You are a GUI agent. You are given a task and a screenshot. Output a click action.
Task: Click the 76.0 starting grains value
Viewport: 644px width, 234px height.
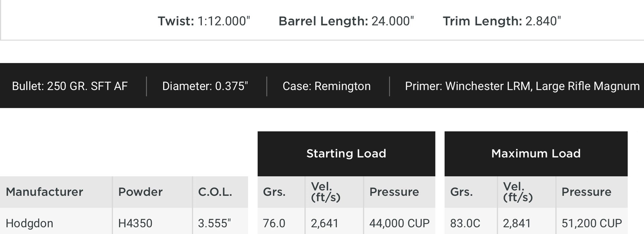click(274, 223)
